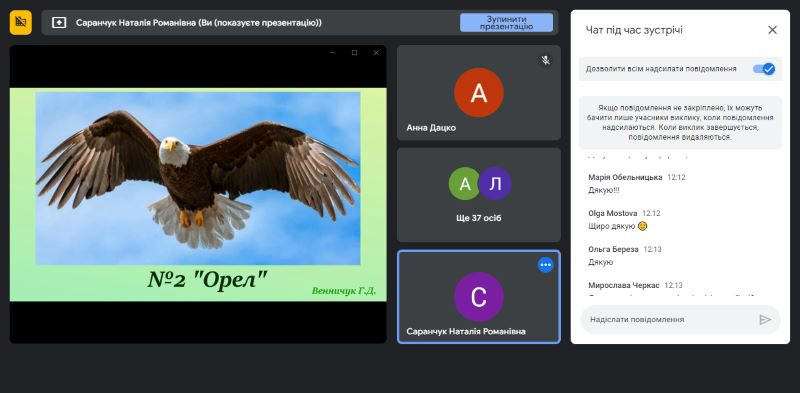Click the present-screen icon beside presenter name
800x393 pixels.
point(59,22)
